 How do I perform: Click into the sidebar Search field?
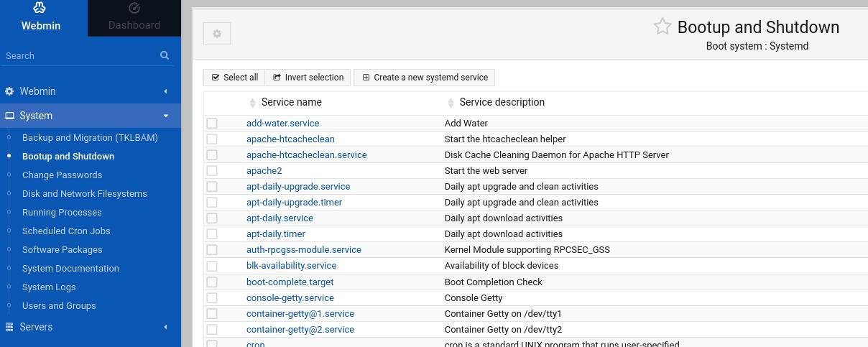[79, 55]
